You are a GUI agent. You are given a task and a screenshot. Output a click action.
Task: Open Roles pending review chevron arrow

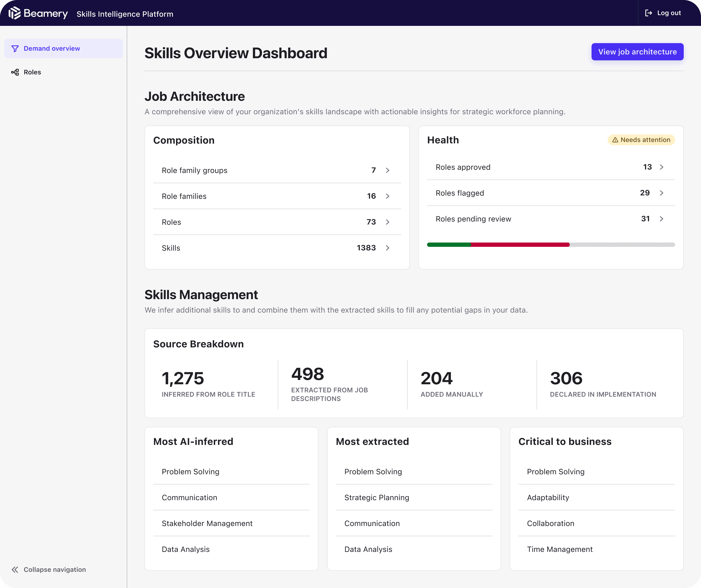661,219
